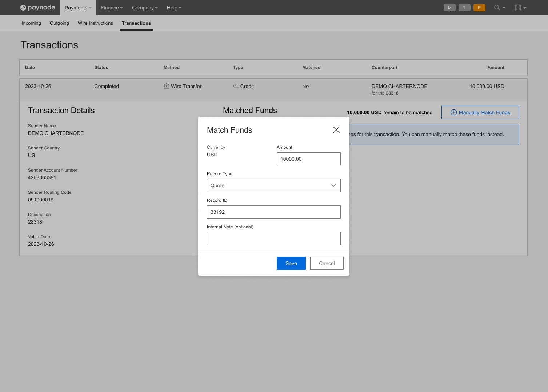Click 'for trip 28318' text
This screenshot has width=548, height=392.
tap(385, 93)
